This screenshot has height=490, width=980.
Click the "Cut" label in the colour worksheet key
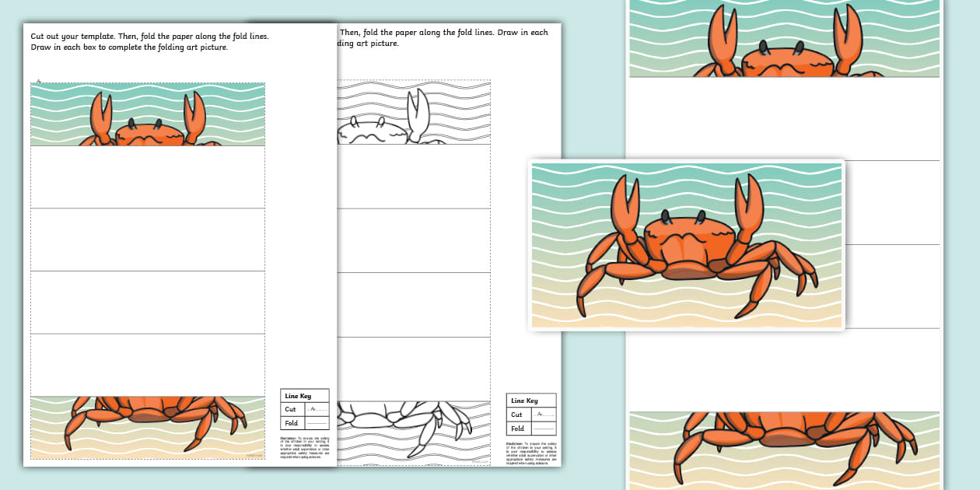pyautogui.click(x=291, y=409)
